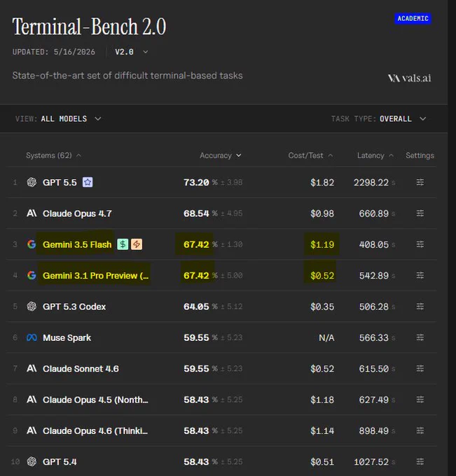Open settings icon for GPT 5.3 Codex row
This screenshot has width=456, height=476.
(420, 307)
